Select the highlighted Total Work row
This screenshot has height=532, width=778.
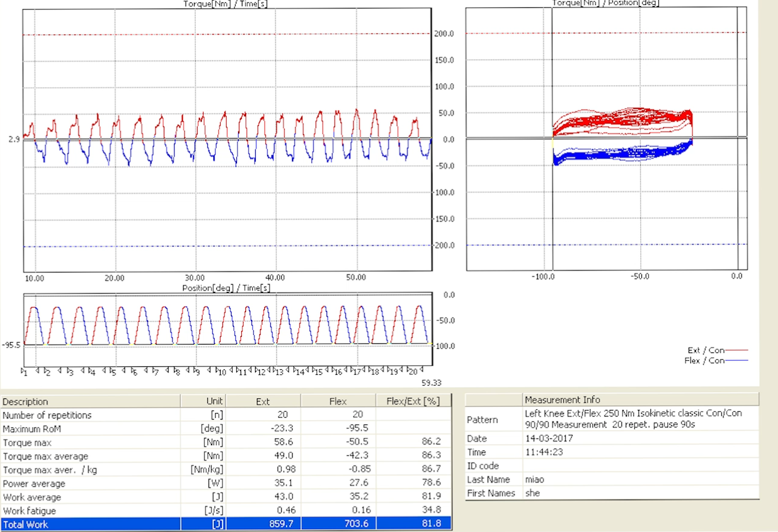pos(91,525)
